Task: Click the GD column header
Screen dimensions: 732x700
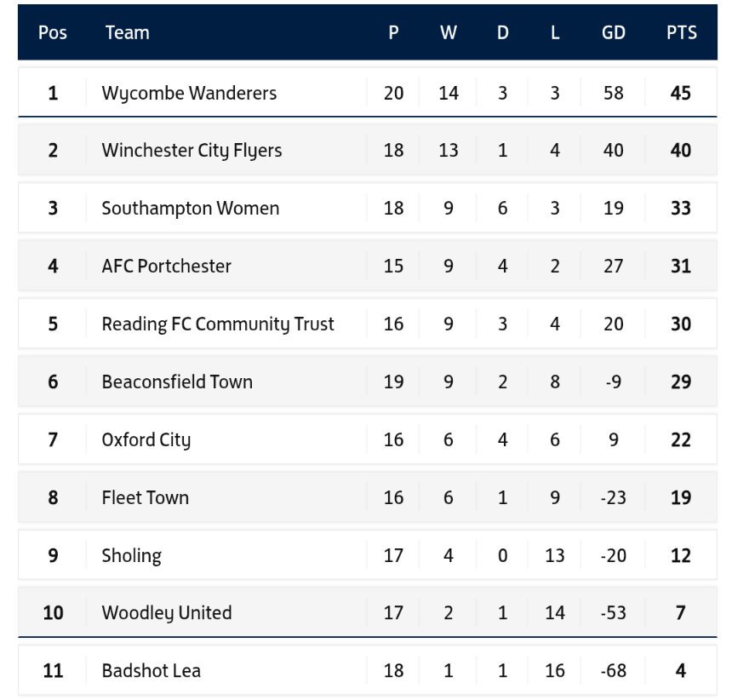Action: [x=613, y=33]
